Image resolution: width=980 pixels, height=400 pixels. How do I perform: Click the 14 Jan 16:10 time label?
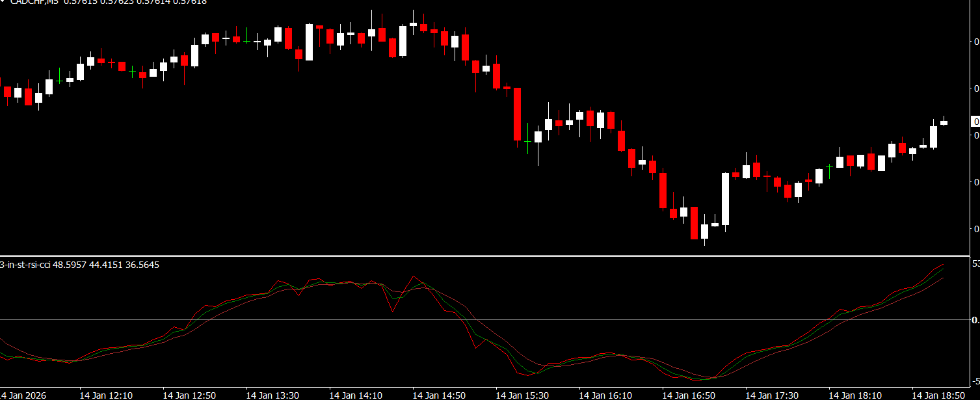(605, 395)
